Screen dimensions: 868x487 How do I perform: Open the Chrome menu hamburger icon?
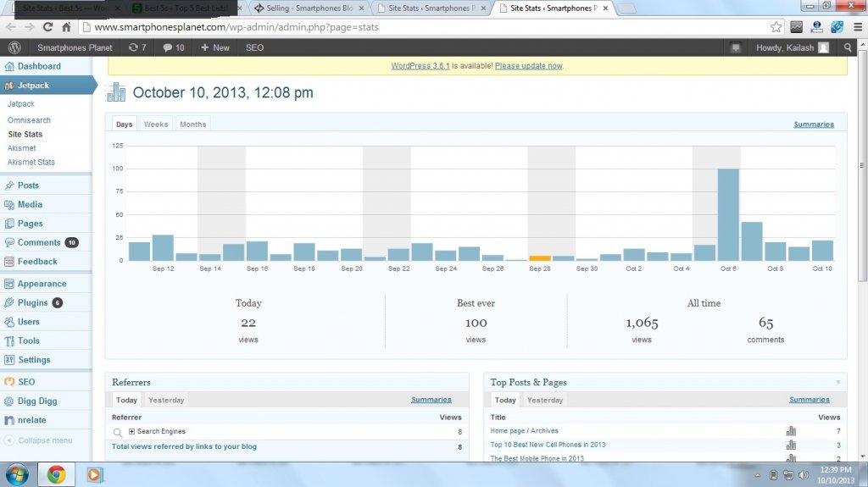(x=858, y=26)
